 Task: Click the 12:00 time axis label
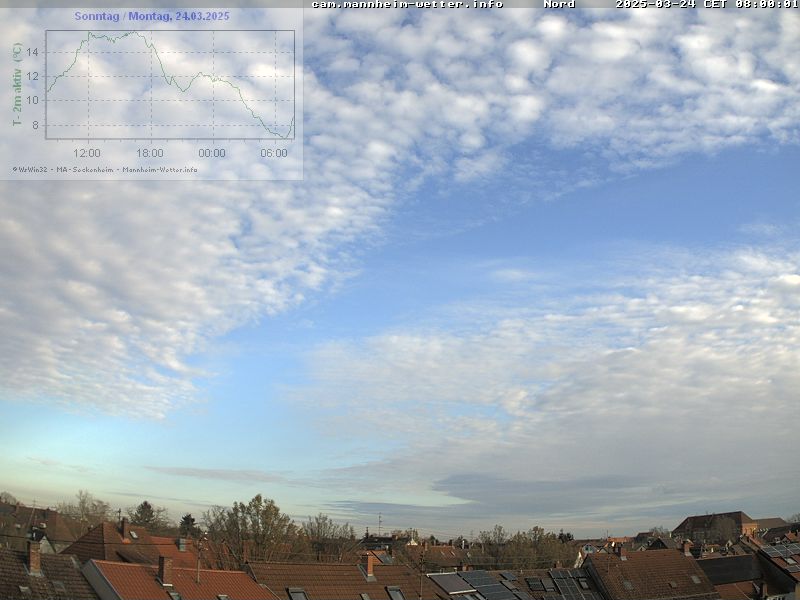click(x=87, y=153)
